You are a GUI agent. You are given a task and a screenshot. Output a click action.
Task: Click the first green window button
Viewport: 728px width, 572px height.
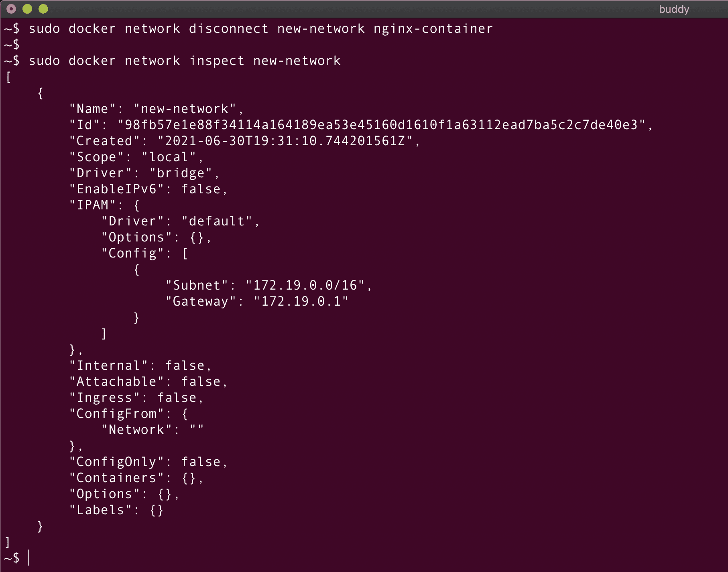[x=27, y=9]
